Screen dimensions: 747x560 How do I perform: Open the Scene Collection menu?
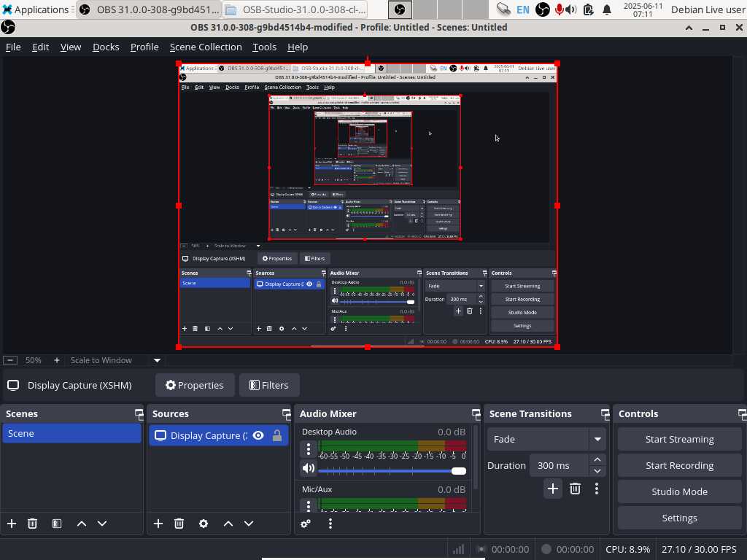tap(206, 47)
